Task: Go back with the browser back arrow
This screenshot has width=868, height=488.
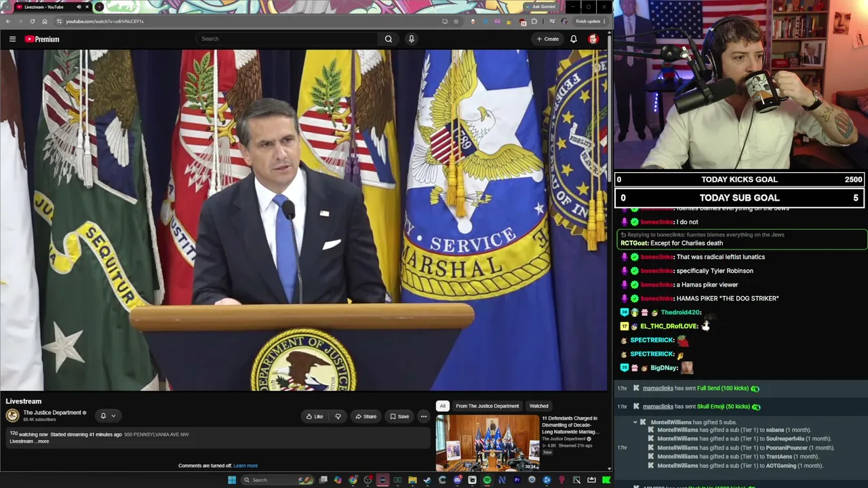Action: point(8,21)
